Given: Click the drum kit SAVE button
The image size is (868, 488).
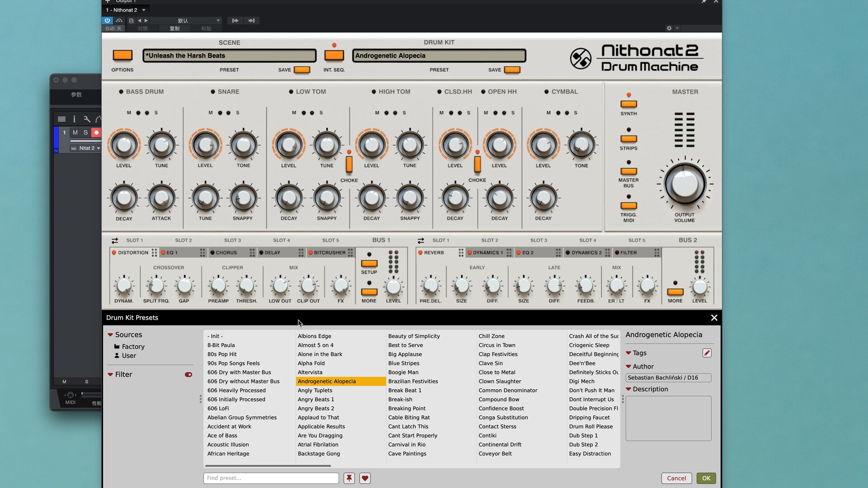Looking at the screenshot, I should coord(512,70).
